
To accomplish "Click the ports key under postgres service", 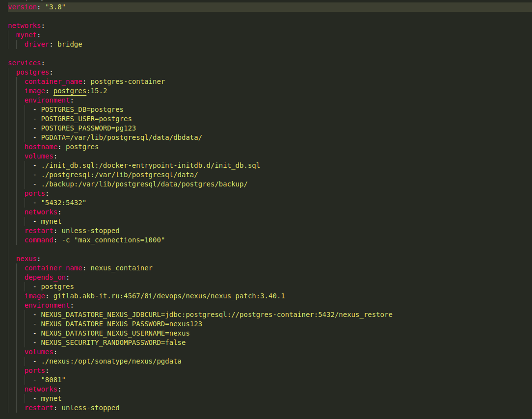I will (35, 194).
